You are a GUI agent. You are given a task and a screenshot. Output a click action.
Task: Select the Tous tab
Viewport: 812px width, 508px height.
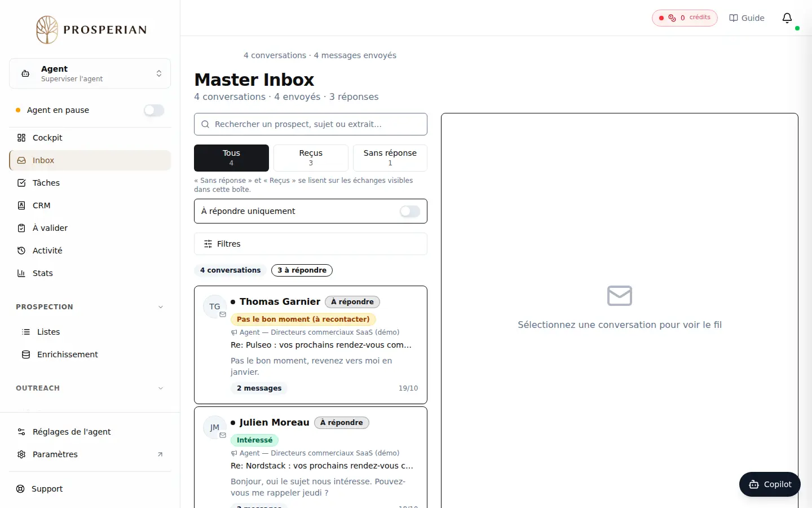231,158
